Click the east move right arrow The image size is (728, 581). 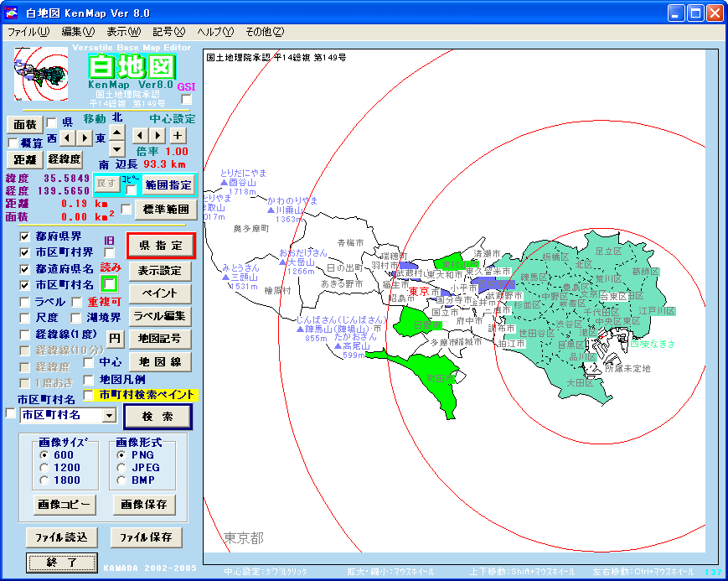coord(85,138)
